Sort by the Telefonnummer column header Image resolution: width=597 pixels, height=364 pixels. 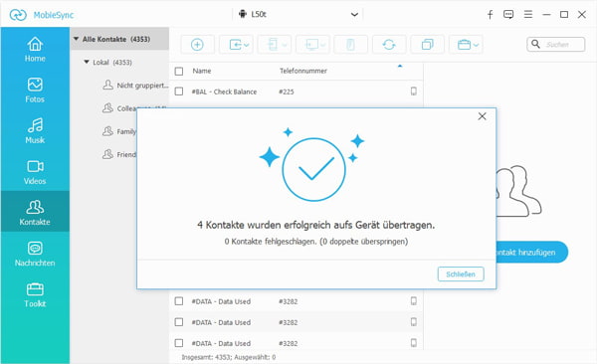(x=303, y=71)
